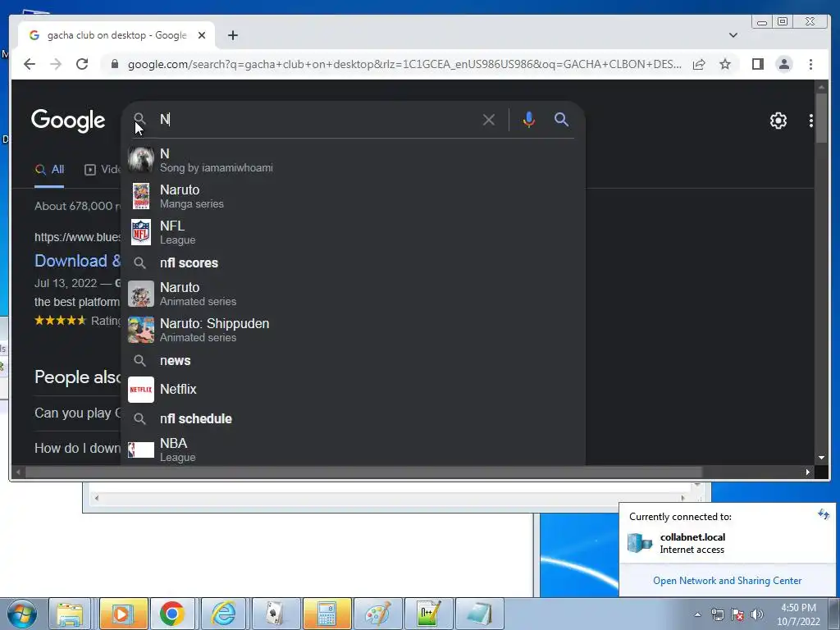The width and height of the screenshot is (840, 630).
Task: Click the Google logo
Action: (68, 121)
